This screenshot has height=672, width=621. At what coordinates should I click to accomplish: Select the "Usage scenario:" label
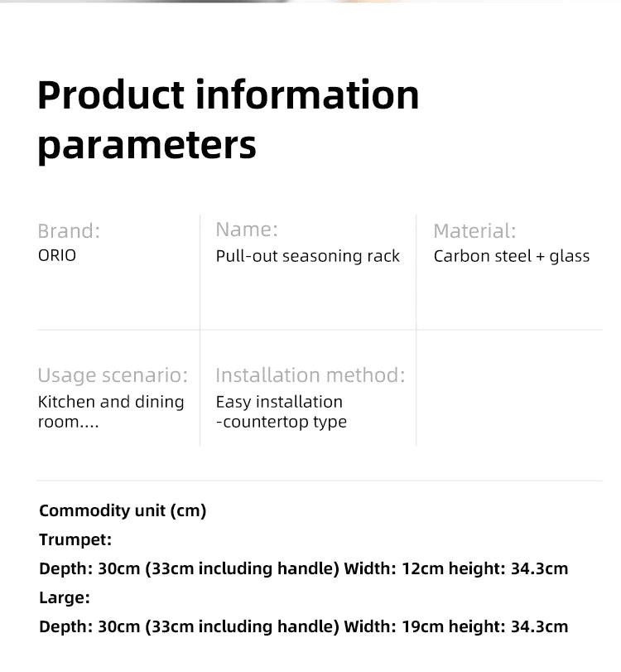pyautogui.click(x=113, y=375)
